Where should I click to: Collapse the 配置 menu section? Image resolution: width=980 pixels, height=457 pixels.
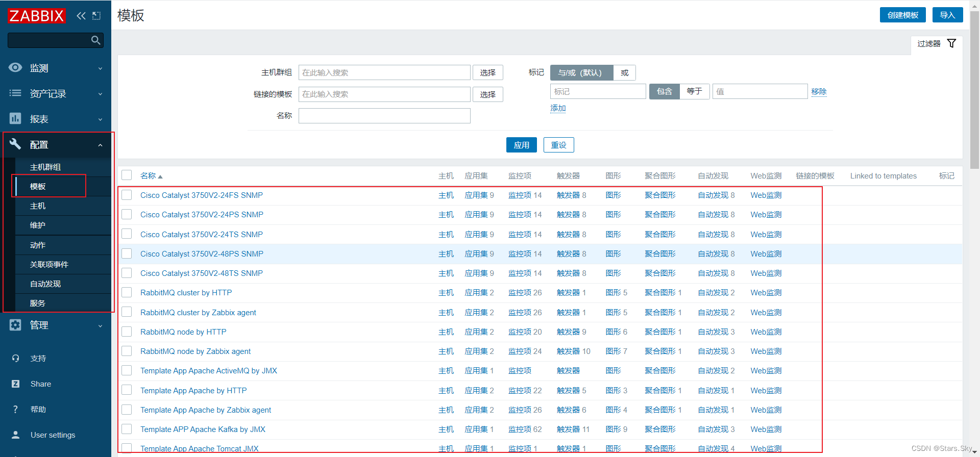pos(56,145)
